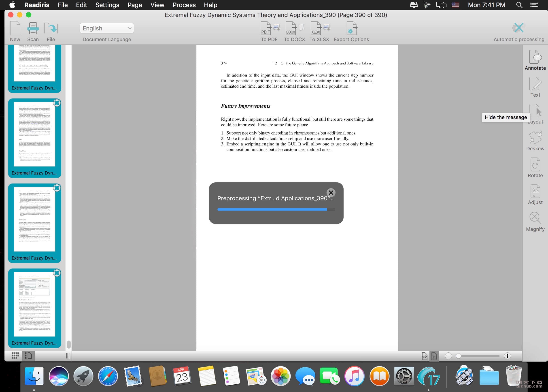The height and width of the screenshot is (392, 548).
Task: Open the Process menu
Action: coord(184,5)
